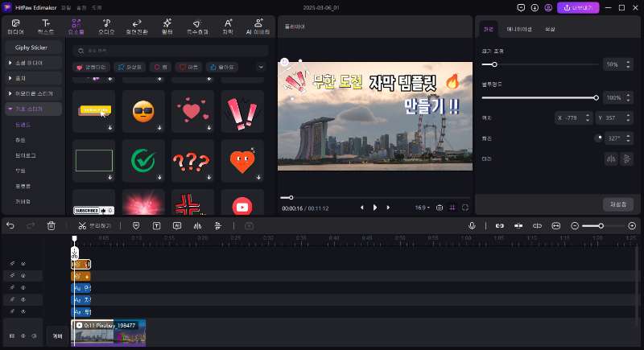Toggle visibility of the second timeline track

(23, 276)
